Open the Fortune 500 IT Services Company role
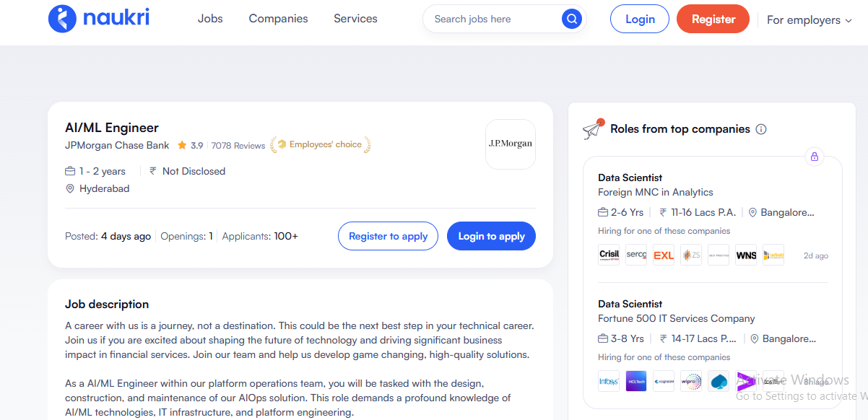 (677, 318)
